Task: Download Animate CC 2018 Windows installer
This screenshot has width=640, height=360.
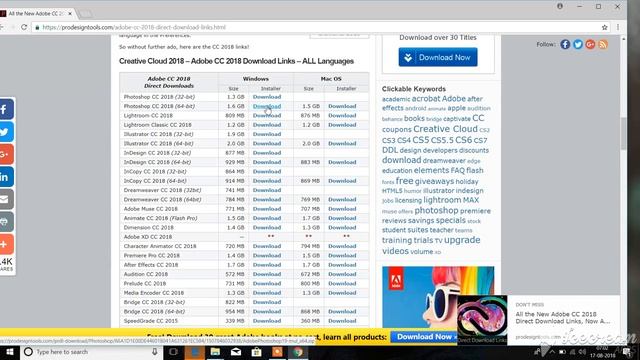Action: 267,218
